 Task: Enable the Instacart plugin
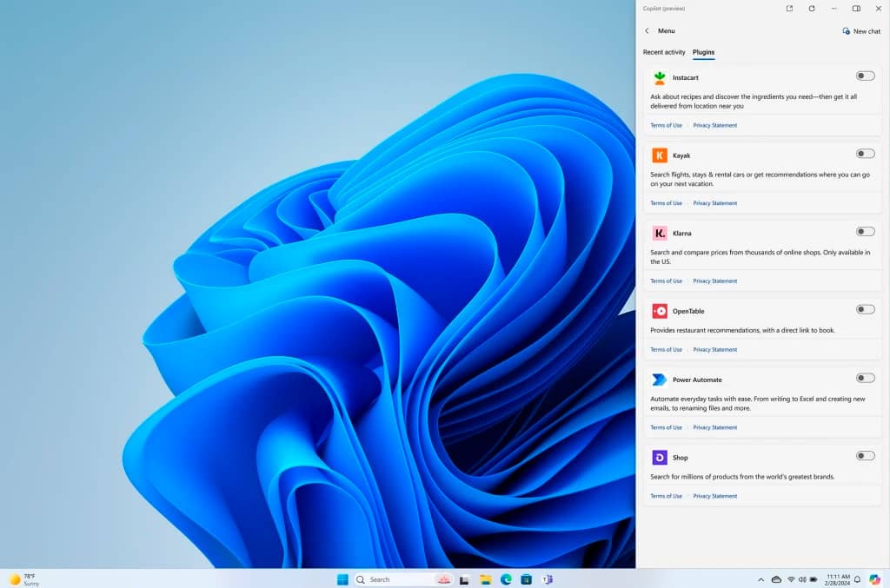click(x=865, y=76)
